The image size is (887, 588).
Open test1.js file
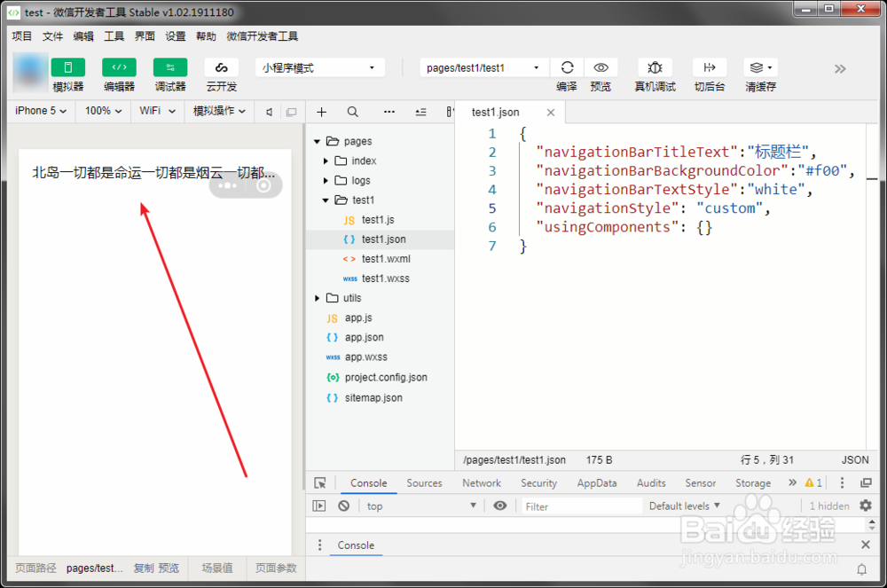tap(380, 220)
